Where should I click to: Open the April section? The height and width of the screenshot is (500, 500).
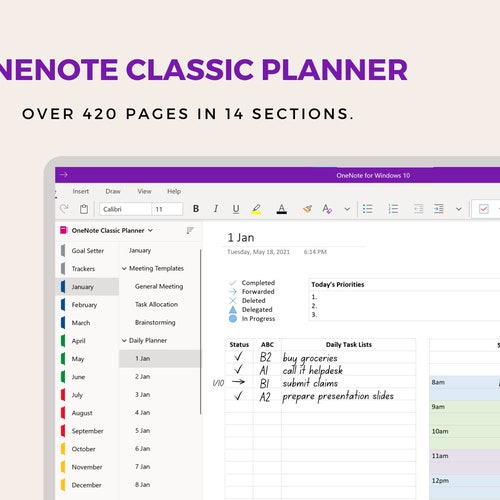pyautogui.click(x=88, y=341)
